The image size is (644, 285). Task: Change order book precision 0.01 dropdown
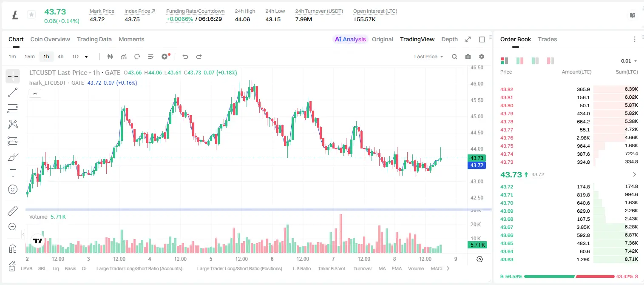pyautogui.click(x=629, y=61)
